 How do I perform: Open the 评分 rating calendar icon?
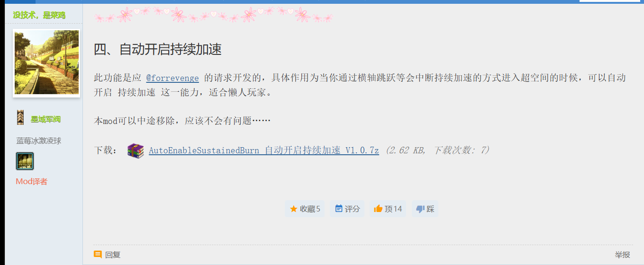(338, 209)
